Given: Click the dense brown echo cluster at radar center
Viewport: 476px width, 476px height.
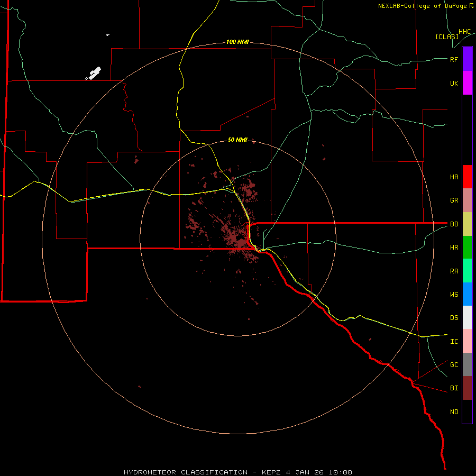Looking at the screenshot, I should [x=239, y=239].
